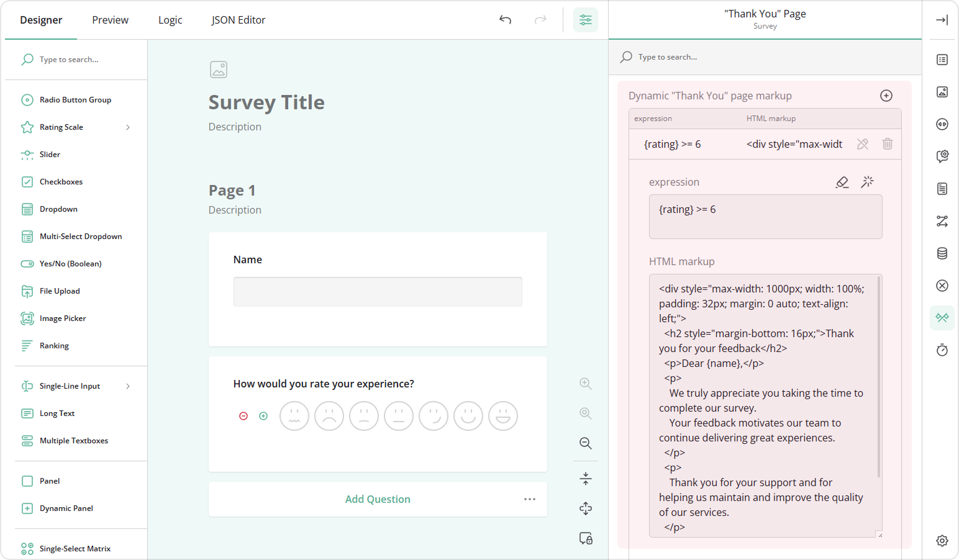Clear the expression with the eraser icon
Image resolution: width=959 pixels, height=560 pixels.
tap(842, 182)
